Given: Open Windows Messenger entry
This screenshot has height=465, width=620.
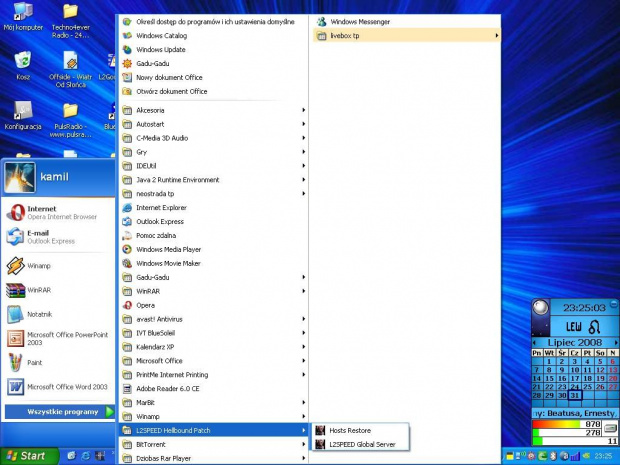Looking at the screenshot, I should pos(406,22).
